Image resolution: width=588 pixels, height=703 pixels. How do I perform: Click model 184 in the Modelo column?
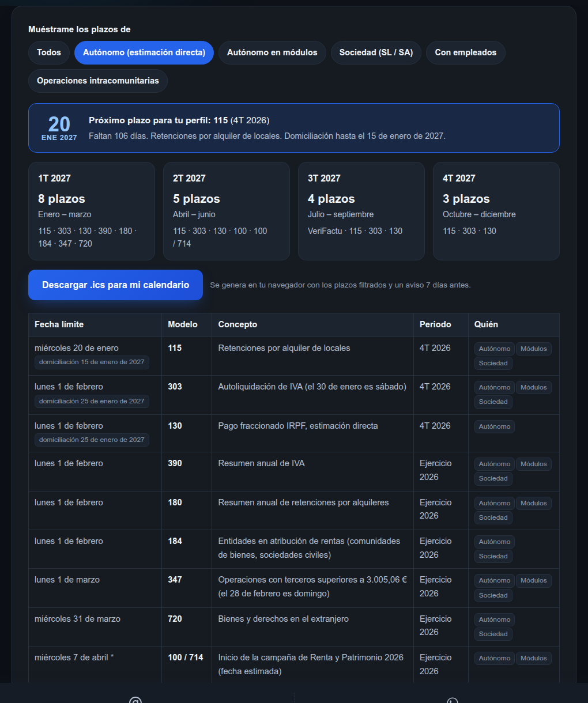coord(175,541)
